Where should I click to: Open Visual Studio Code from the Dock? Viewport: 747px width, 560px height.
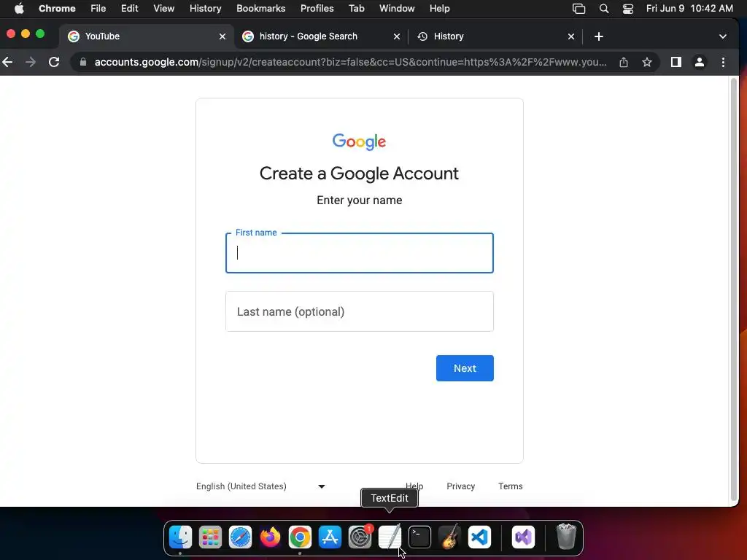pyautogui.click(x=479, y=537)
